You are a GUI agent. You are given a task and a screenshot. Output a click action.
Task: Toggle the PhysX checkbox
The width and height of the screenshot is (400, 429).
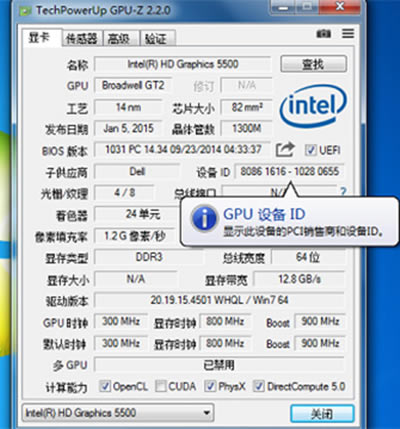tap(210, 386)
